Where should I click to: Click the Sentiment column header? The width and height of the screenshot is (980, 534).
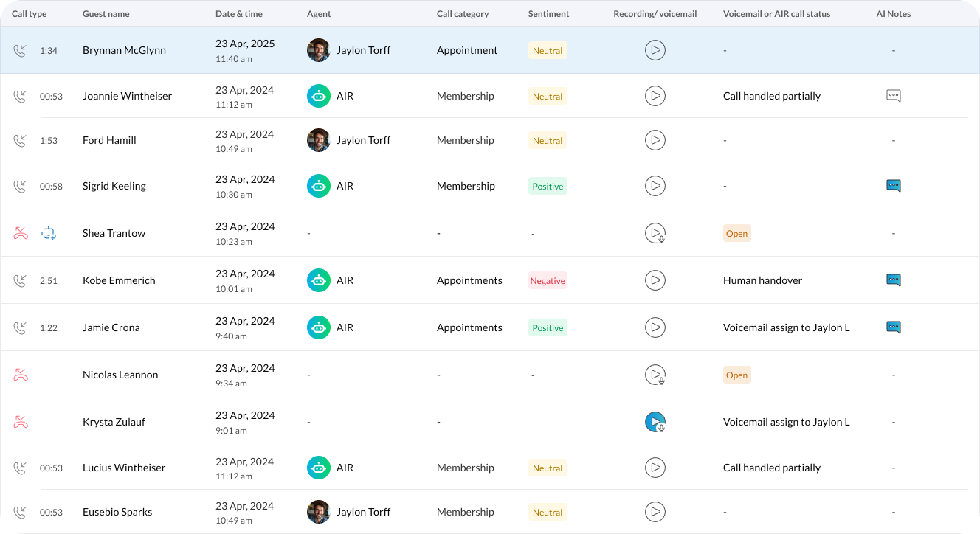coord(548,14)
